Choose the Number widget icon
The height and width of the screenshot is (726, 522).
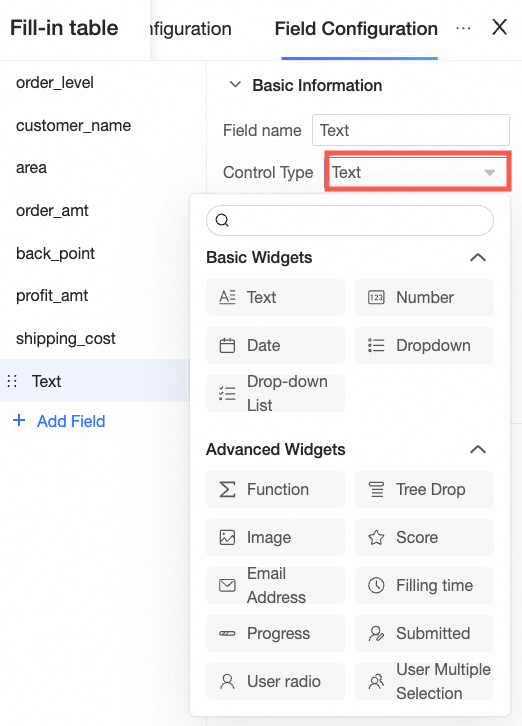pyautogui.click(x=376, y=297)
